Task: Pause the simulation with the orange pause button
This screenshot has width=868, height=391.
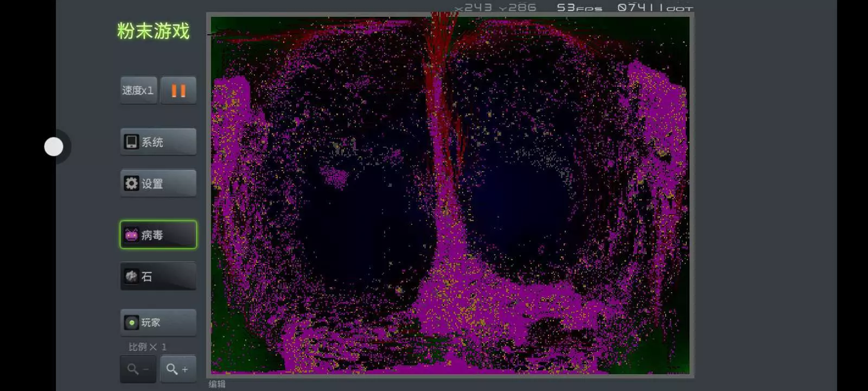Action: (178, 90)
